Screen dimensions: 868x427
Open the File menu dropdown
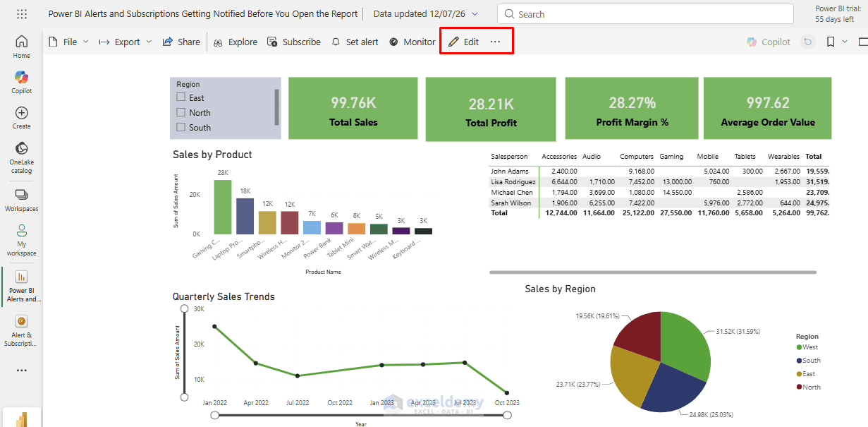68,42
